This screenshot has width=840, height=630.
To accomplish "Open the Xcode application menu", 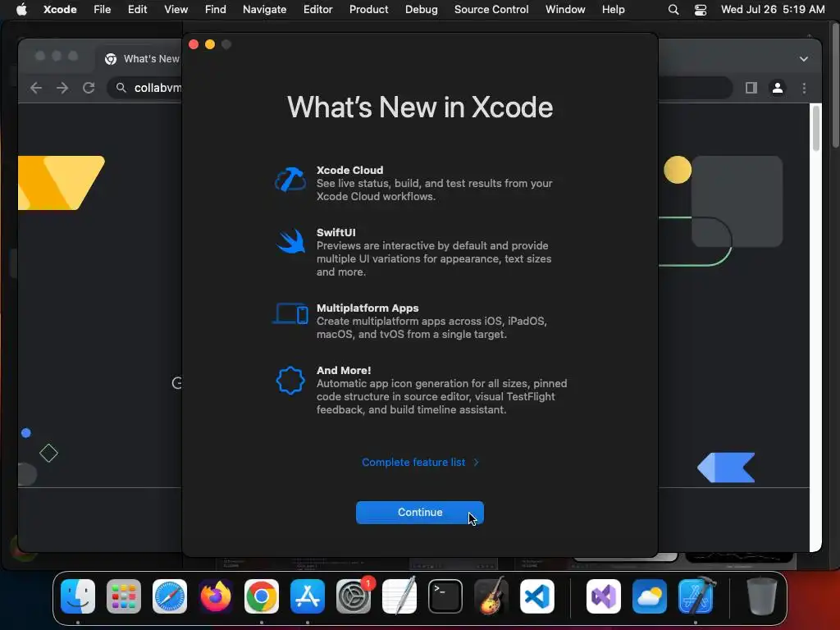I will pyautogui.click(x=60, y=10).
